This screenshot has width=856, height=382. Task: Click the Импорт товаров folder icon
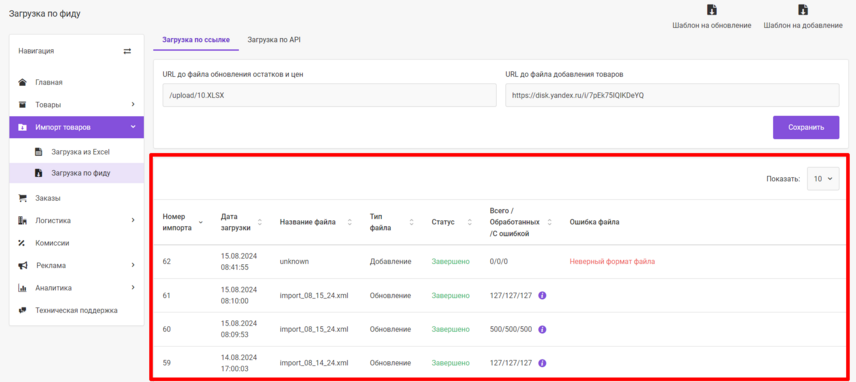22,127
